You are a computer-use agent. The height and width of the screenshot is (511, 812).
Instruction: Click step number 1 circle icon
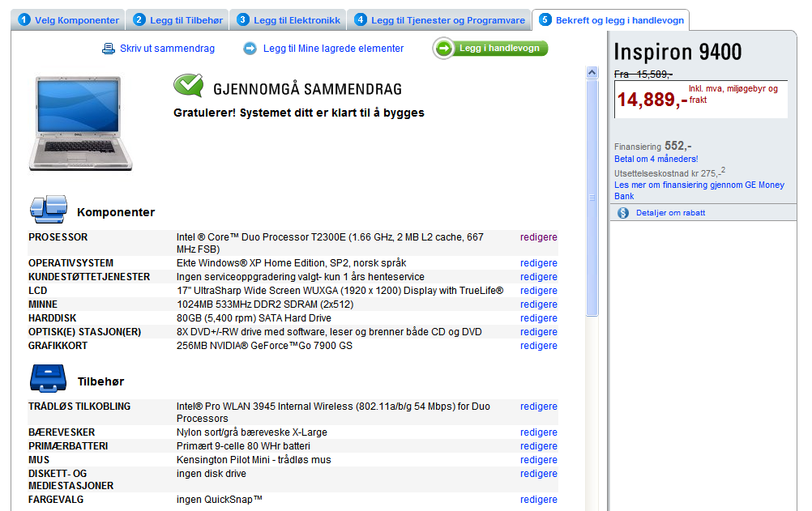[x=24, y=19]
